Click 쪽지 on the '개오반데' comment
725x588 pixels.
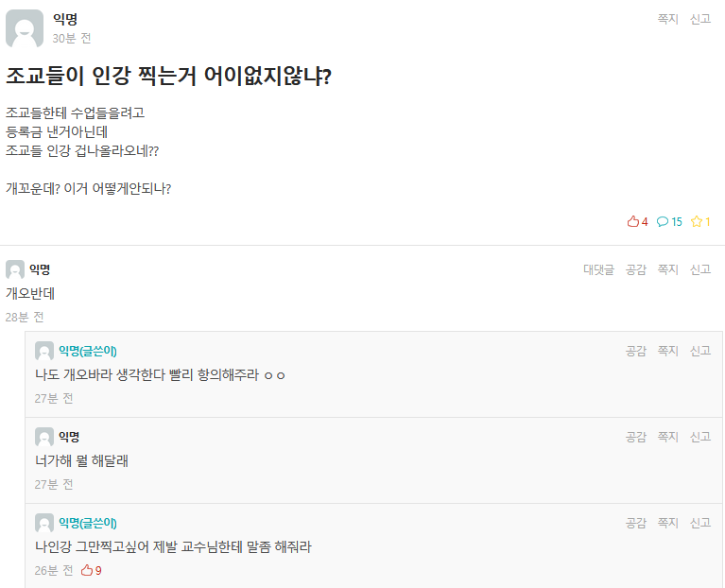667,269
